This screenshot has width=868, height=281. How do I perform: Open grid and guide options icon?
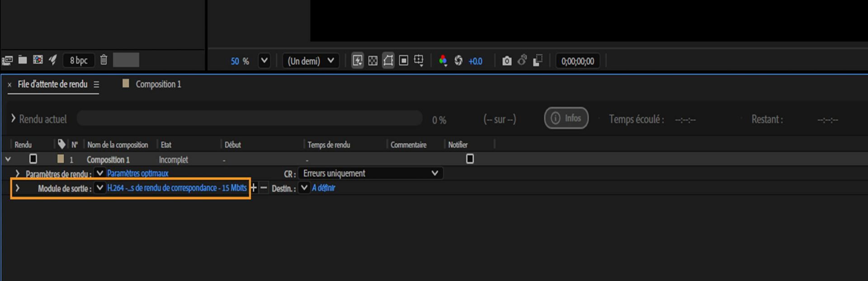point(419,61)
